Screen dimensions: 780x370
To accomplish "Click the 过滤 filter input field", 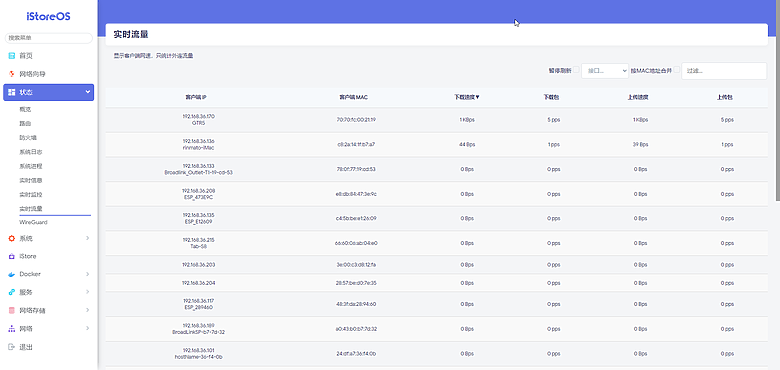I will [x=724, y=71].
